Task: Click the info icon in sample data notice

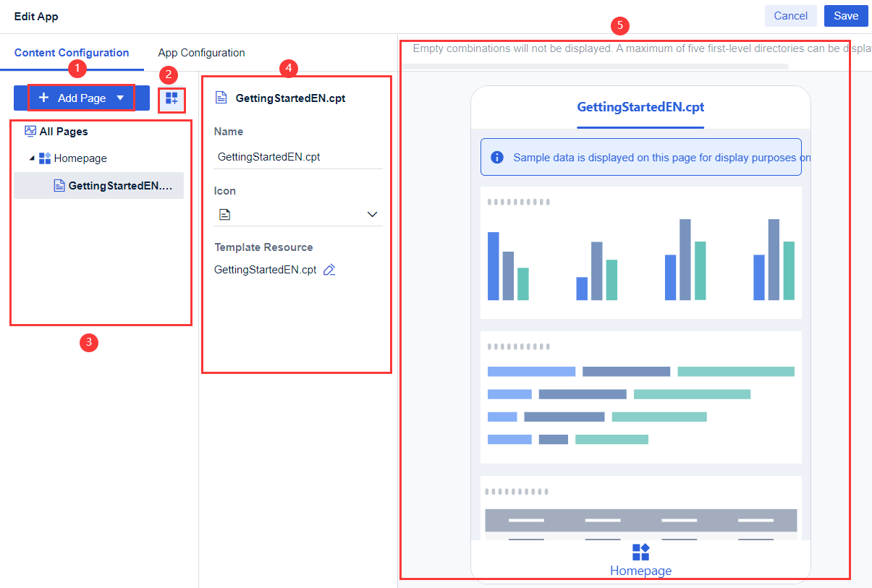Action: [497, 157]
